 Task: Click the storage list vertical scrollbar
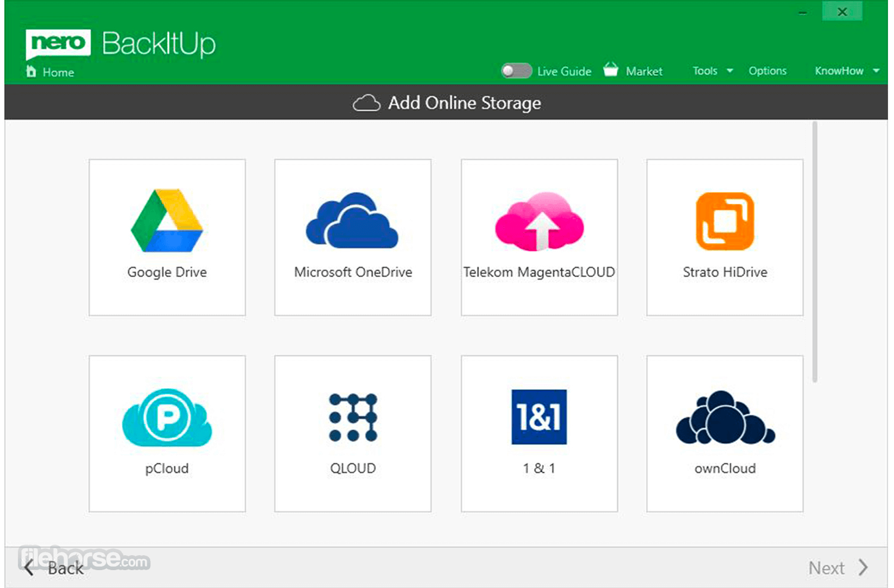815,252
